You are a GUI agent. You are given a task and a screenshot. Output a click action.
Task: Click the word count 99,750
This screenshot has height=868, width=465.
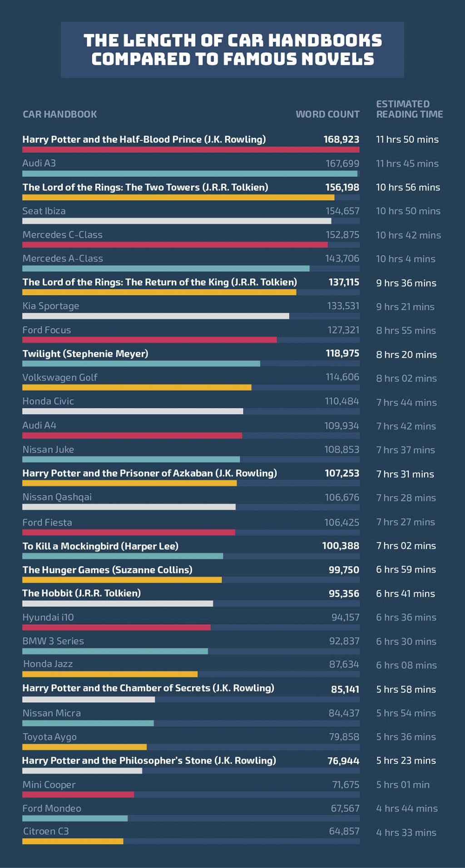point(344,570)
